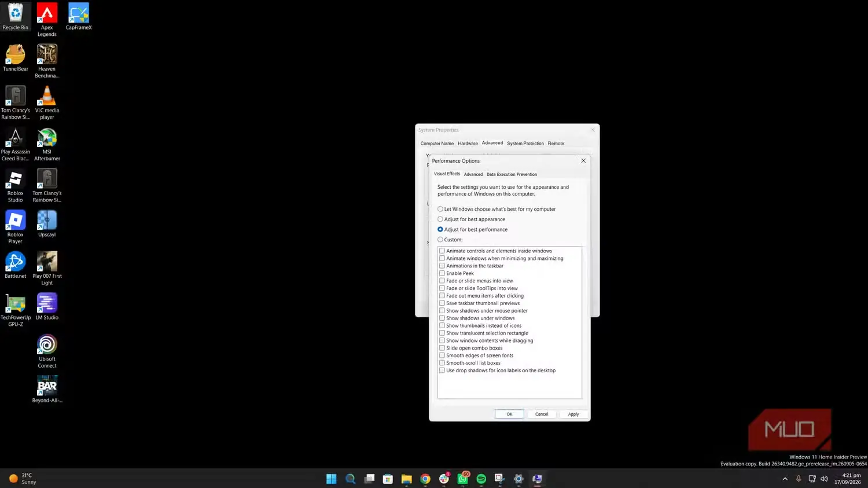
Task: Click the microphone icon in system tray
Action: 799,479
